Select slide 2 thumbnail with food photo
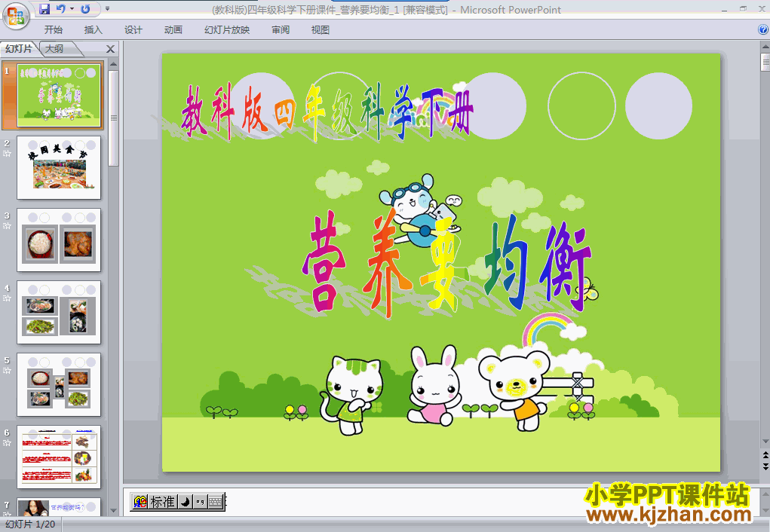 (59, 168)
